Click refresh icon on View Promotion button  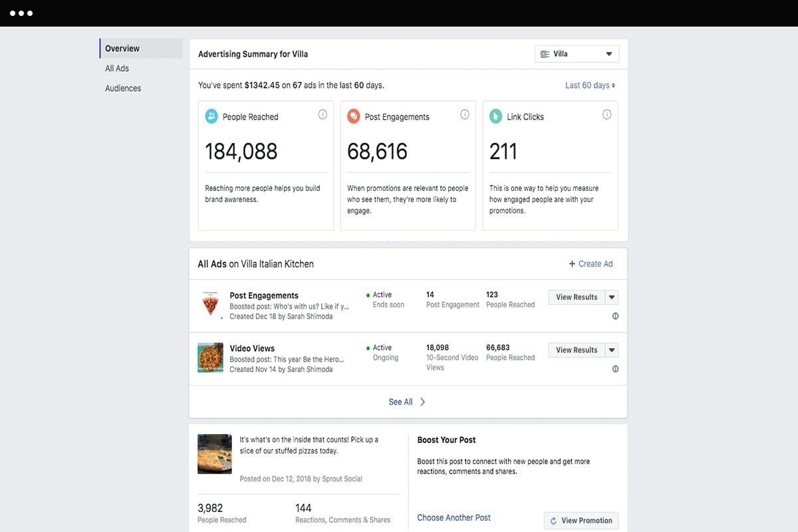553,521
